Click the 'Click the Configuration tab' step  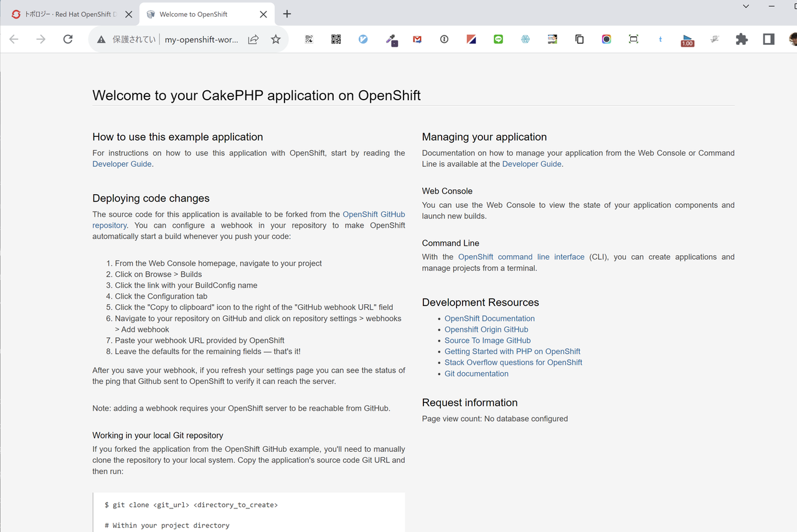(x=161, y=296)
